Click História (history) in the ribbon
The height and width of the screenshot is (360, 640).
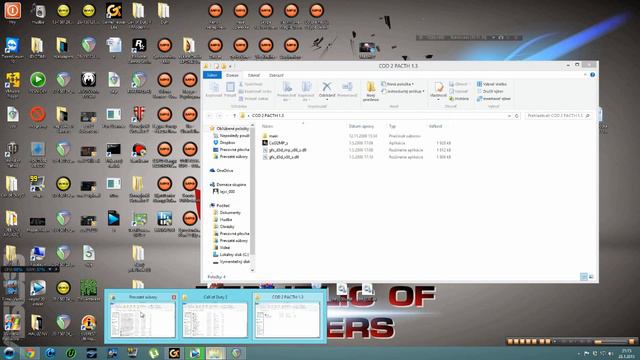(459, 99)
